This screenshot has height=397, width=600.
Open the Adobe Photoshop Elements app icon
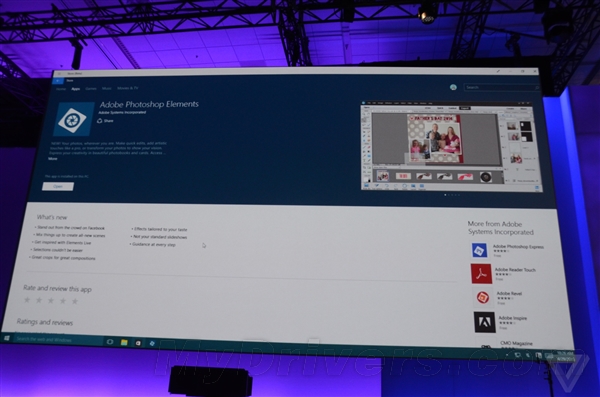(x=74, y=119)
